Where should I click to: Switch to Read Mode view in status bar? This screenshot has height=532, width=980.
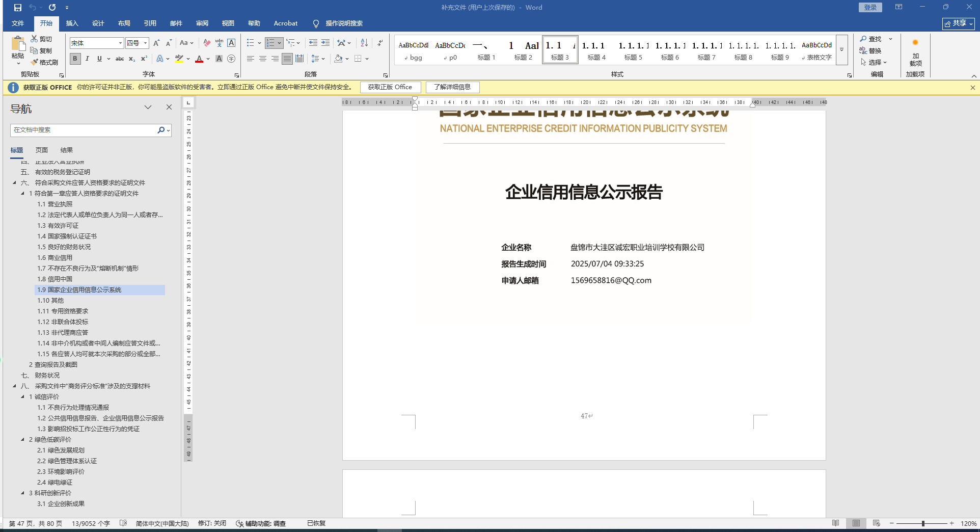coord(835,523)
